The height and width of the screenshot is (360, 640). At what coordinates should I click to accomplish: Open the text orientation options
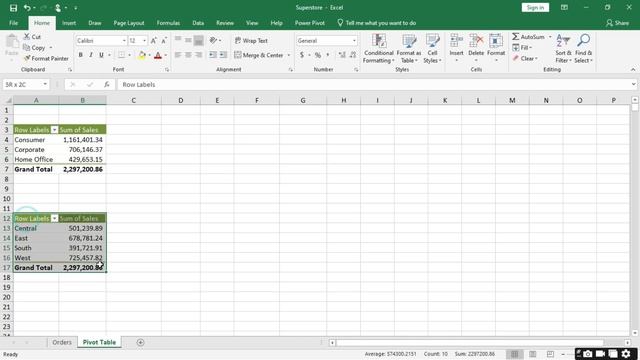[x=215, y=40]
